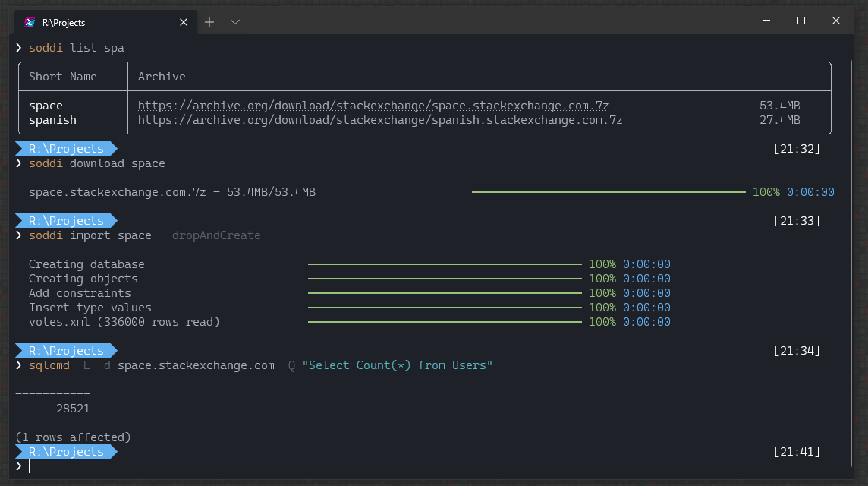Click the [21:41] timestamp
This screenshot has height=486, width=868.
[x=797, y=452]
